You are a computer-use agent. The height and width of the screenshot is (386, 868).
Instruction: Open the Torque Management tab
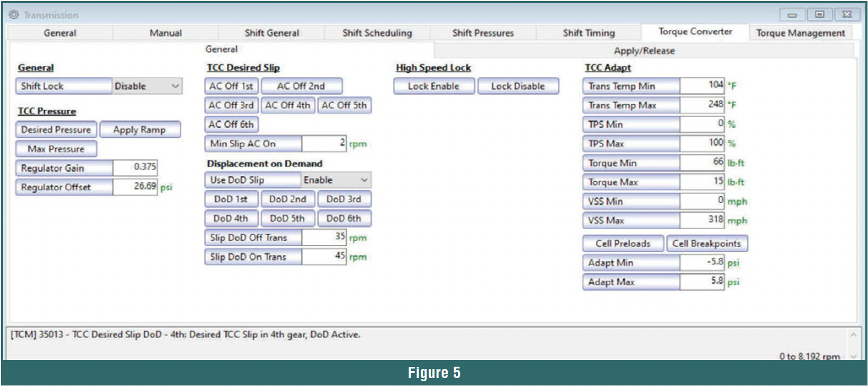click(801, 33)
